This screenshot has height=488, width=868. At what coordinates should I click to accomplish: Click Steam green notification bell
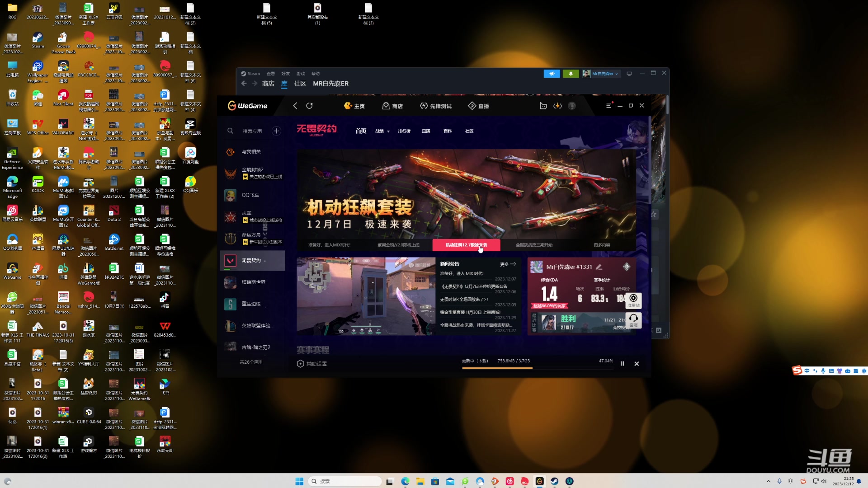point(571,74)
